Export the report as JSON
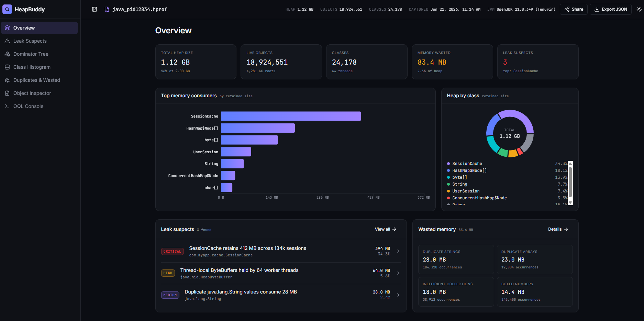Screen dimensions: 644x321 pyautogui.click(x=611, y=9)
